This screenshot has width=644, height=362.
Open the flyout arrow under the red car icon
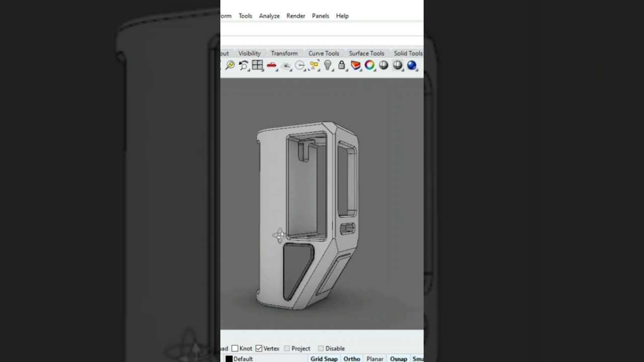(x=276, y=70)
